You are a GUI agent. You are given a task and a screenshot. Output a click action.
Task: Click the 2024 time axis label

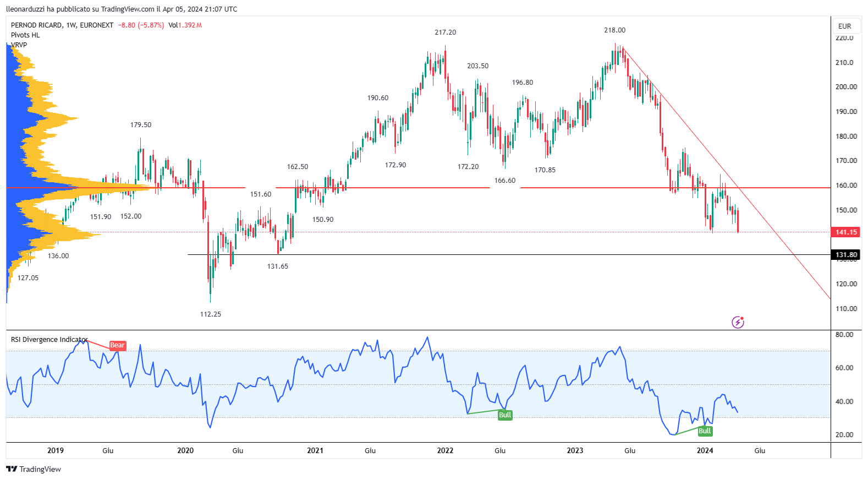click(705, 451)
